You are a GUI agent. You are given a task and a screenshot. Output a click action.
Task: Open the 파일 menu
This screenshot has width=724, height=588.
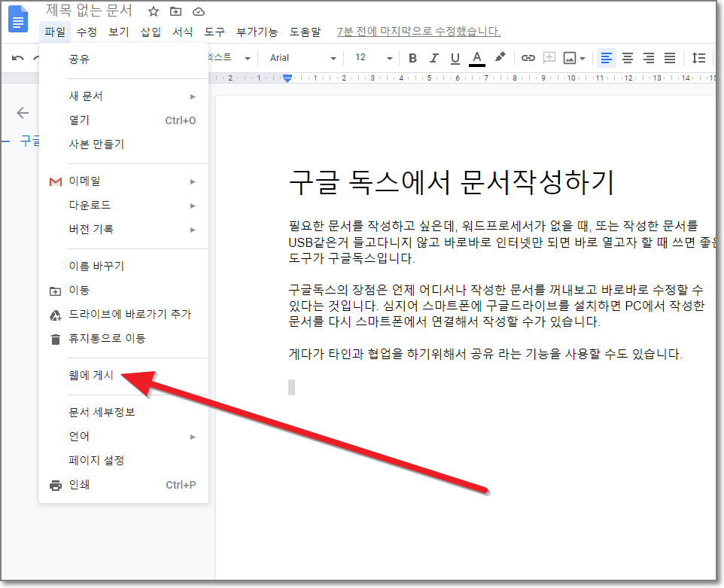[55, 32]
